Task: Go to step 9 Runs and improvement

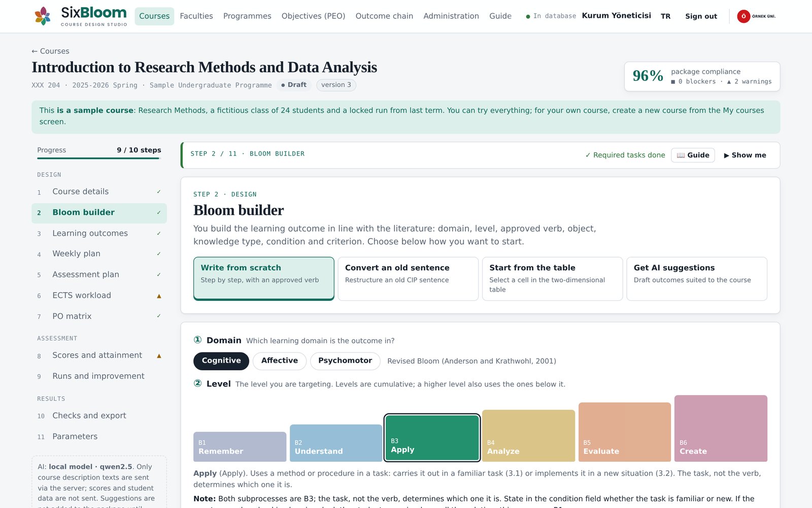Action: pyautogui.click(x=99, y=376)
